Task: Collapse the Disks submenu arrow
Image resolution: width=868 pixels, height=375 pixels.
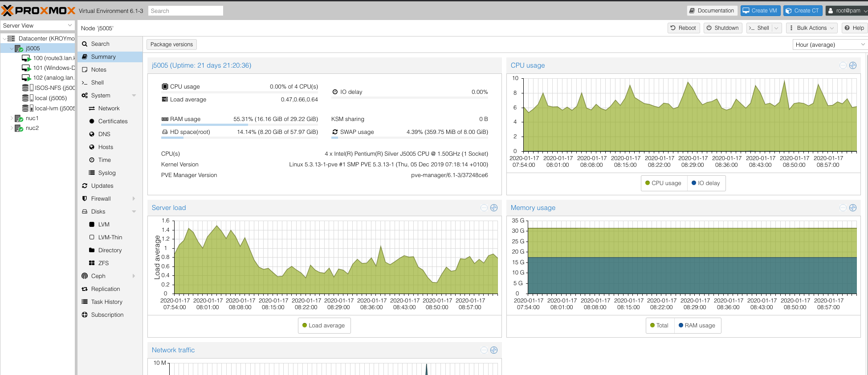Action: point(134,212)
